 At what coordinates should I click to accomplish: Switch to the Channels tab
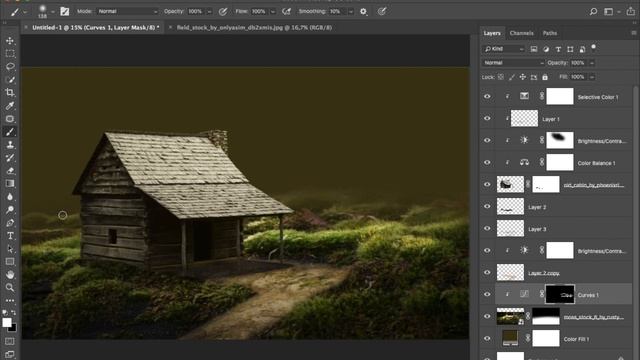[521, 33]
